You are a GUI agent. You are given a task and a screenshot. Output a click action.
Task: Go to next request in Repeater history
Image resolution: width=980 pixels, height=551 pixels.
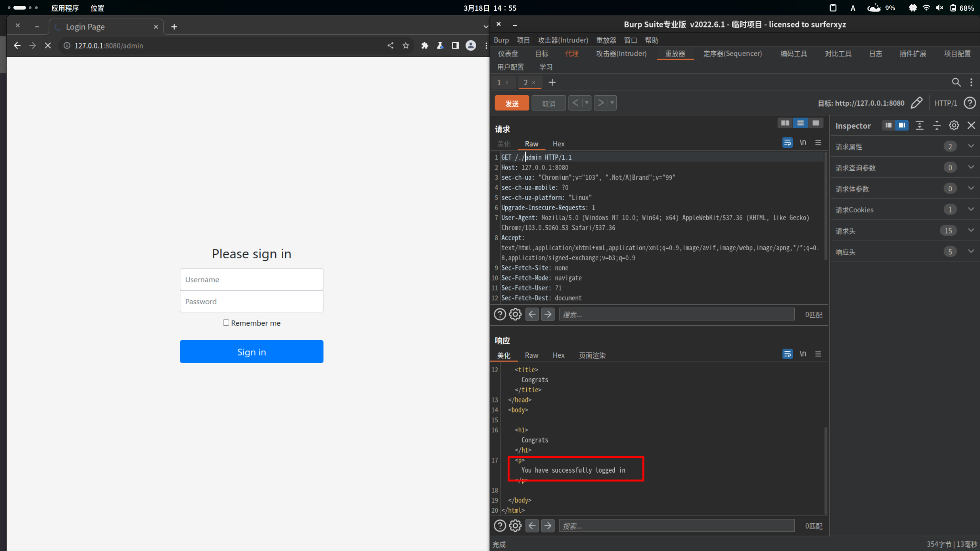(x=601, y=103)
